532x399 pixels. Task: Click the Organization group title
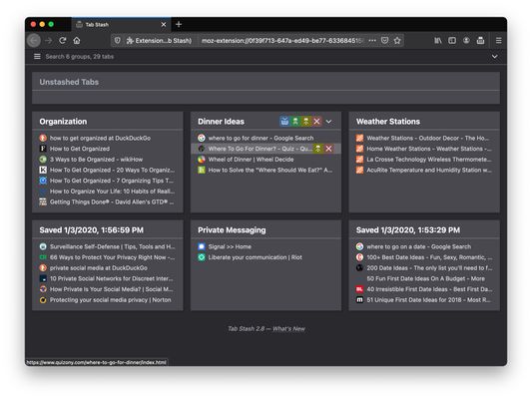click(x=63, y=122)
